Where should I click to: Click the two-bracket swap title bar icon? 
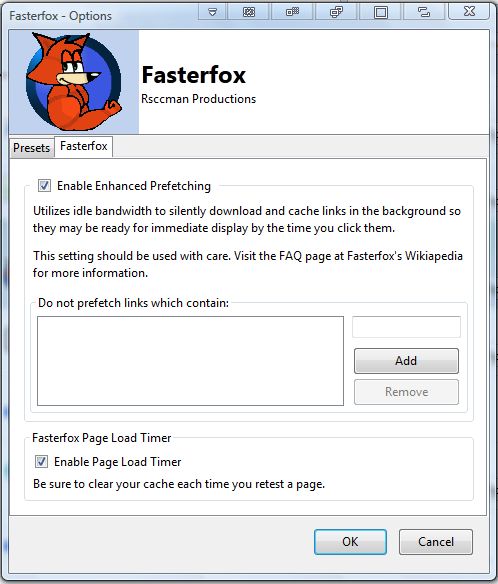[424, 12]
